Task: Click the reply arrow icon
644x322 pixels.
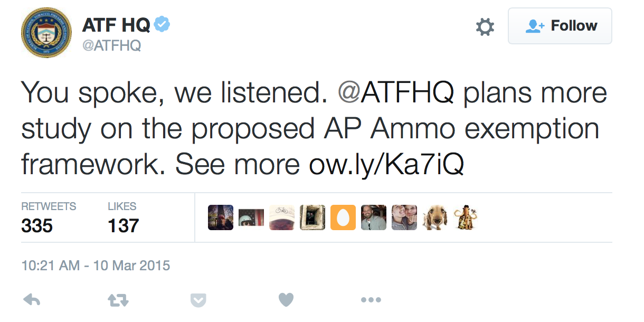Action: pyautogui.click(x=32, y=299)
